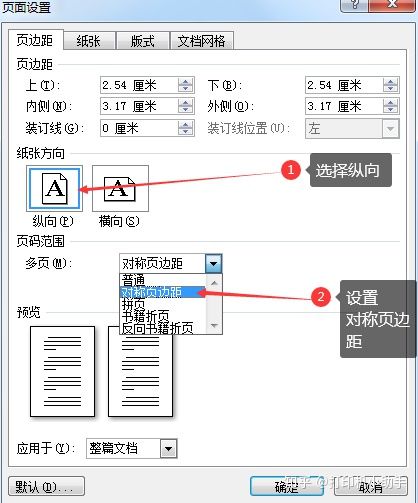The height and width of the screenshot is (503, 418).
Task: Adjust the 下 margin spinner
Action: 390,85
